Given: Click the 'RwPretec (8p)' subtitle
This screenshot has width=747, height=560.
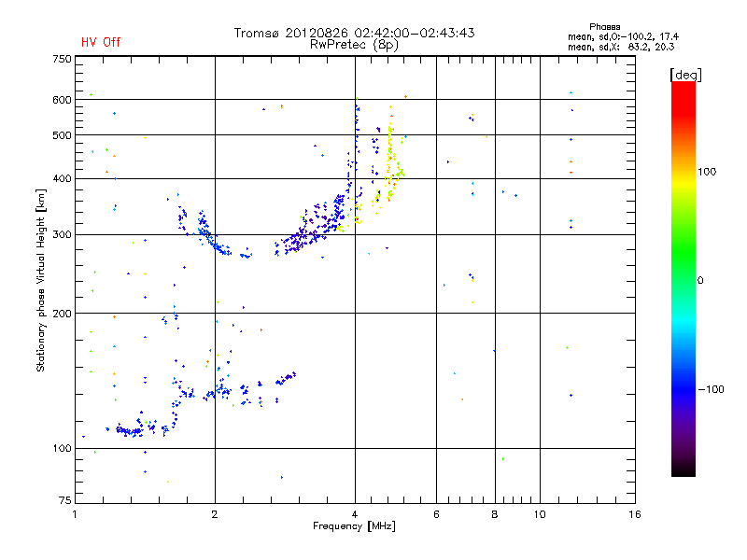Looking at the screenshot, I should click(354, 45).
